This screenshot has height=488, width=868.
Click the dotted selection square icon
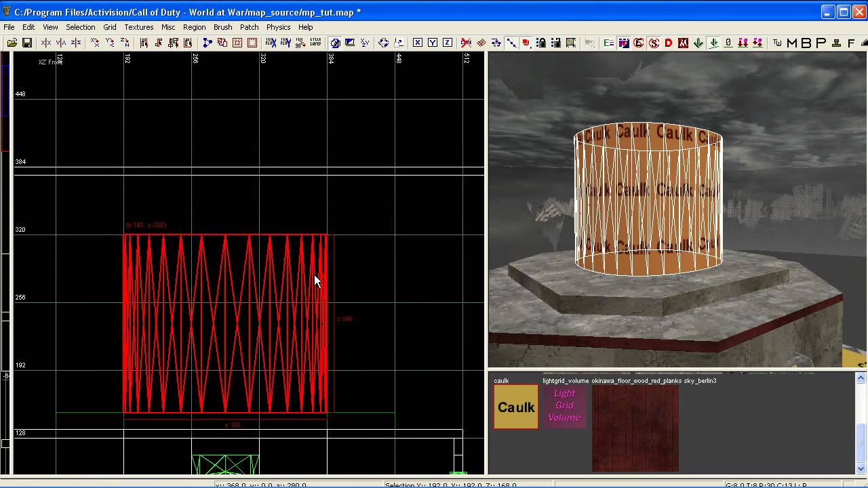click(252, 43)
